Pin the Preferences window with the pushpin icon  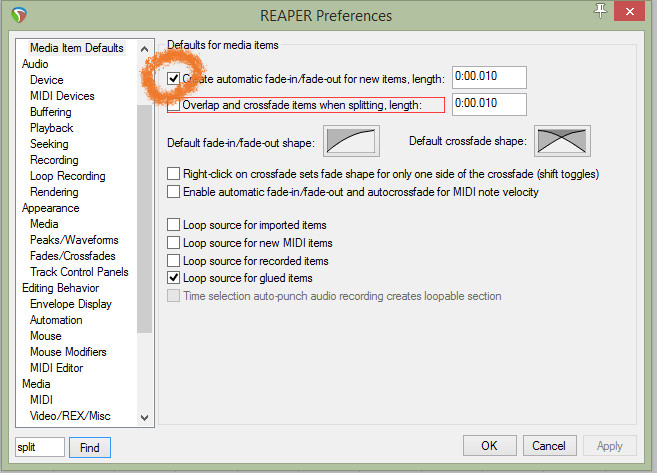tap(600, 11)
